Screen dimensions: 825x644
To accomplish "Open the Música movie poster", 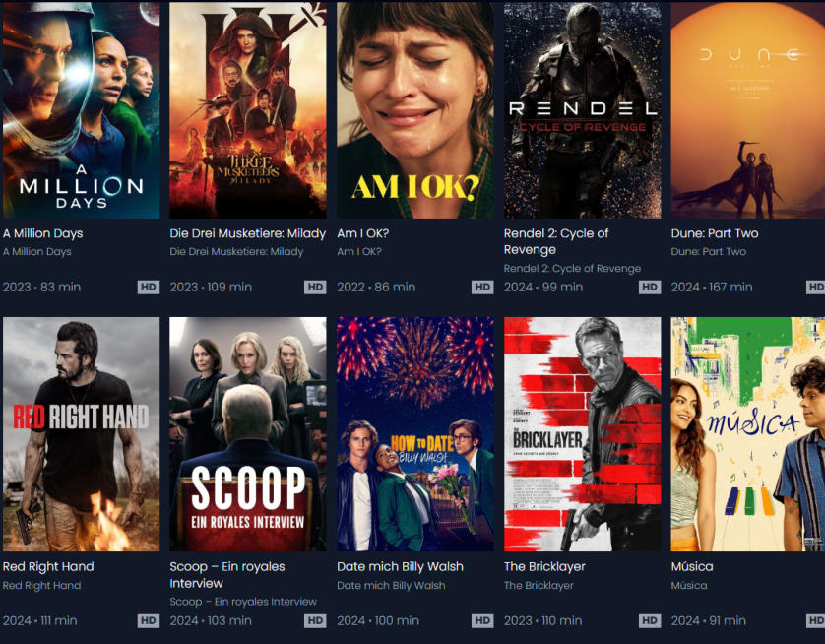I will point(747,434).
